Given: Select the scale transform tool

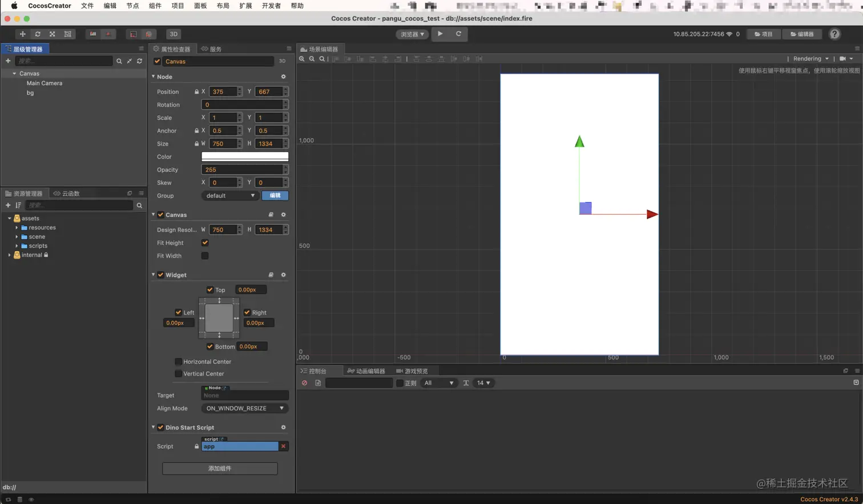Looking at the screenshot, I should point(53,34).
